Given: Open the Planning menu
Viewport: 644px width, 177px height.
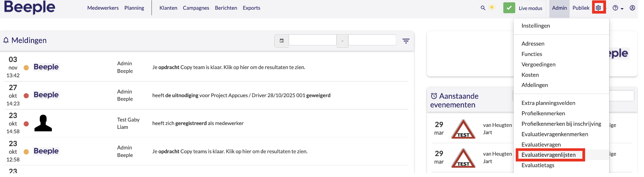Looking at the screenshot, I should coord(134,8).
